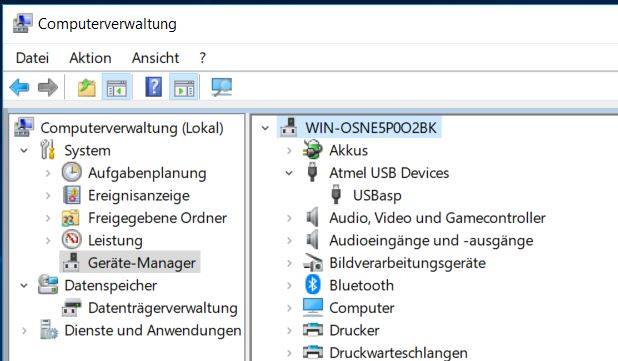
Task: Expand the Computer category
Action: pos(289,308)
